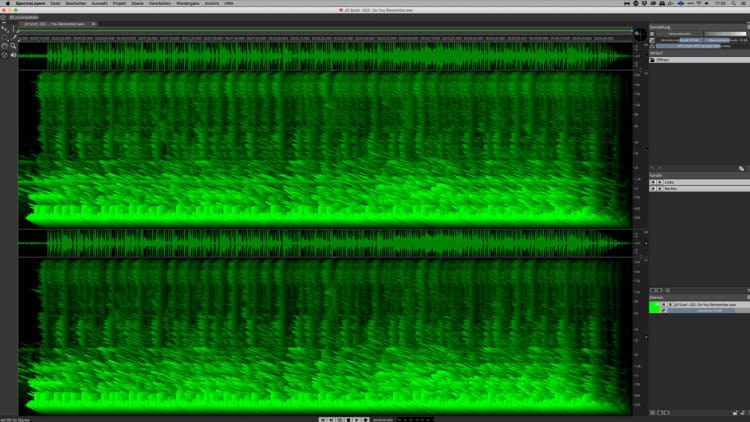This screenshot has width=750, height=422.
Task: Open the Wiedergabe menu
Action: click(x=188, y=3)
